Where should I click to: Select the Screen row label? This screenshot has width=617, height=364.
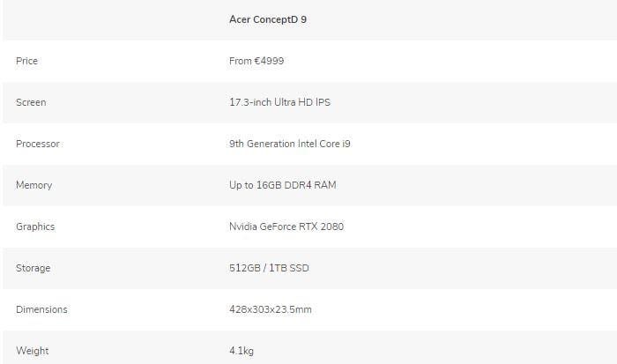pos(31,102)
